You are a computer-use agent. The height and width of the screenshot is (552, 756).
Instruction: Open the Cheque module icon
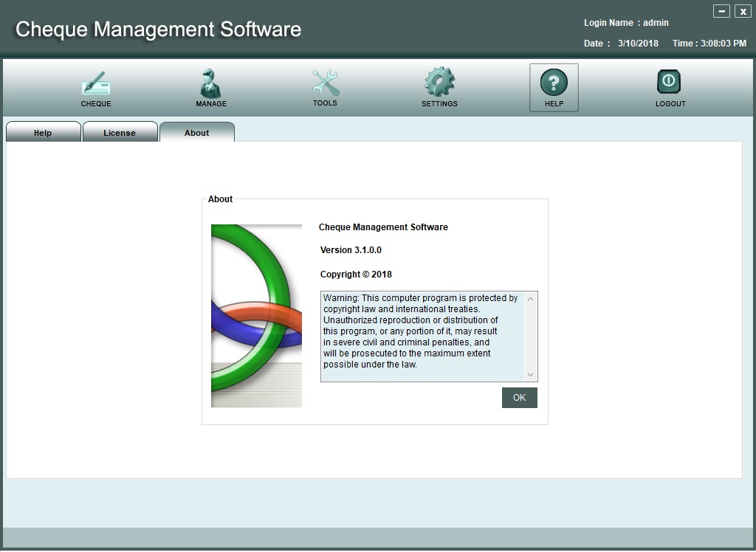[x=96, y=83]
